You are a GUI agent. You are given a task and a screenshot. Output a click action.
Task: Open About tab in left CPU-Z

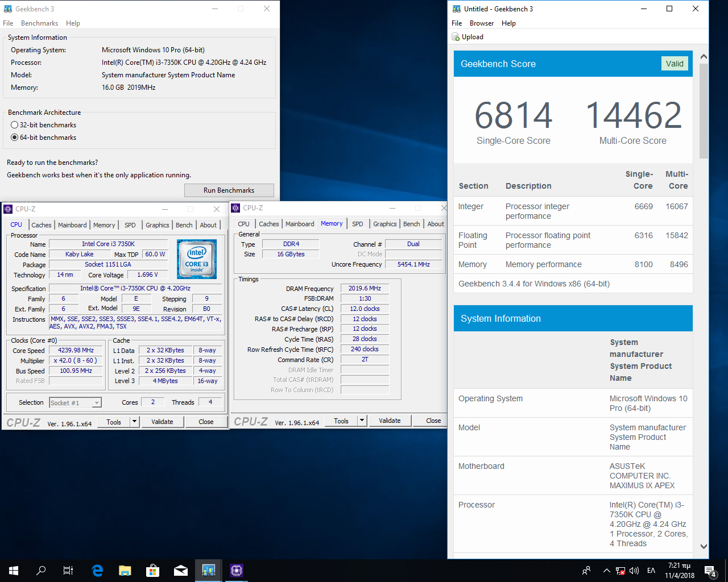(x=208, y=225)
